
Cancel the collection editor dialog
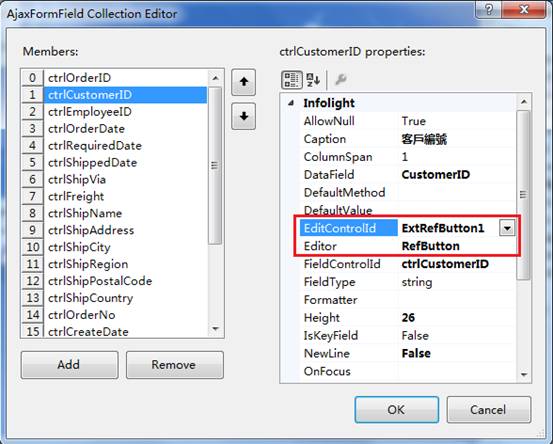(488, 409)
